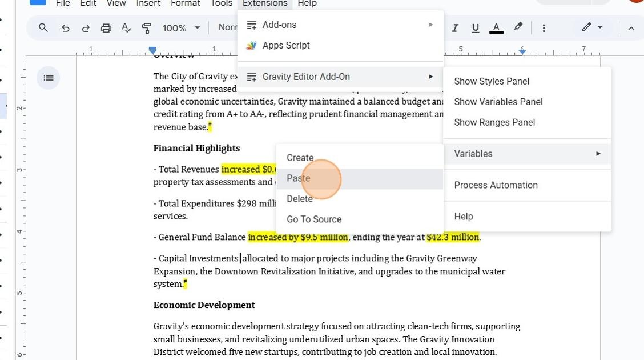Toggle underline formatting

[475, 28]
